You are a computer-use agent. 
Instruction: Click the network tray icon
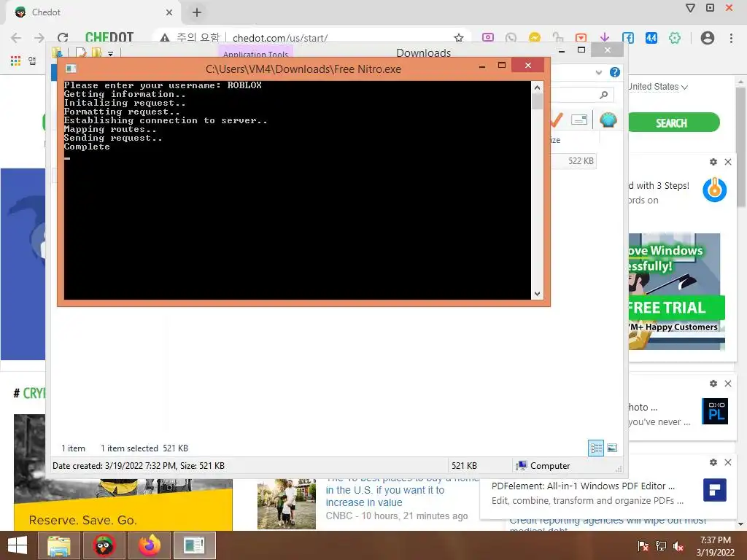point(661,546)
